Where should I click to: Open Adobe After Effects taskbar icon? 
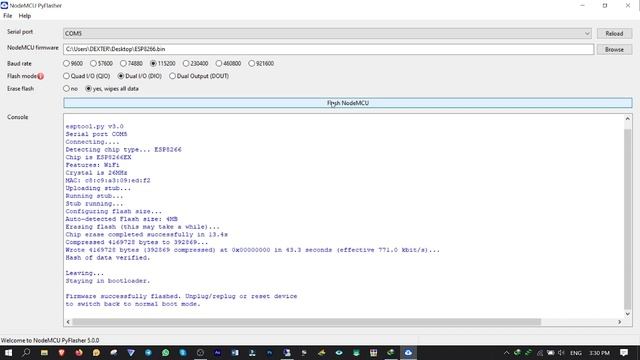pyautogui.click(x=218, y=352)
